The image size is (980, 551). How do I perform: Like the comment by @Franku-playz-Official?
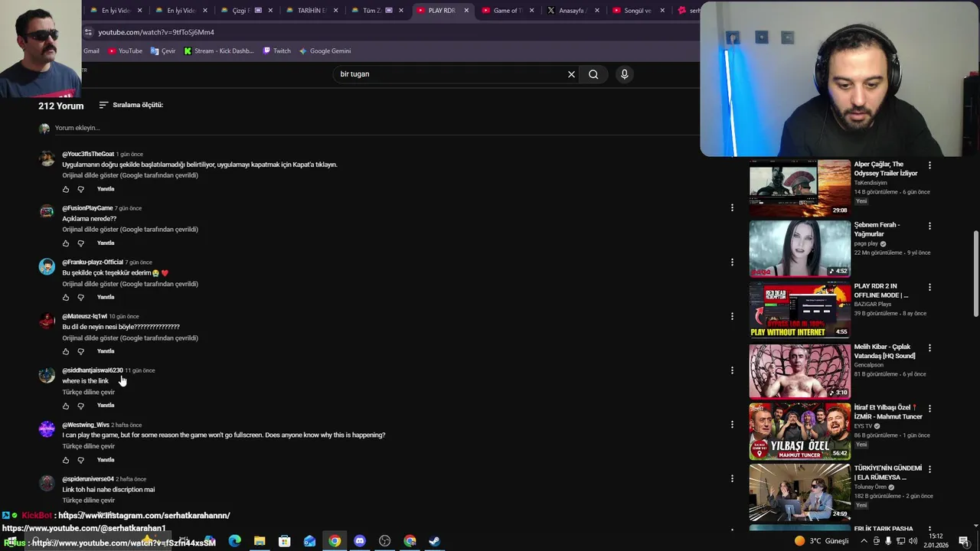(x=66, y=298)
